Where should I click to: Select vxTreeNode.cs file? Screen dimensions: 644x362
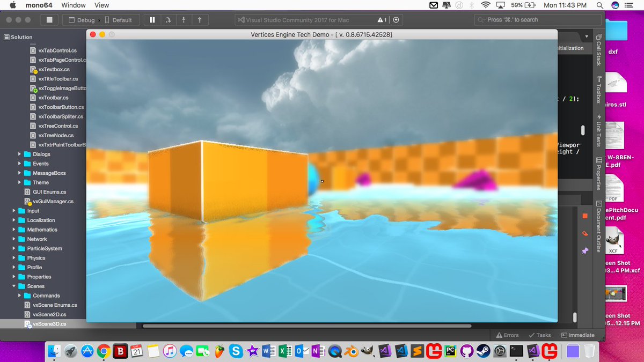[56, 135]
